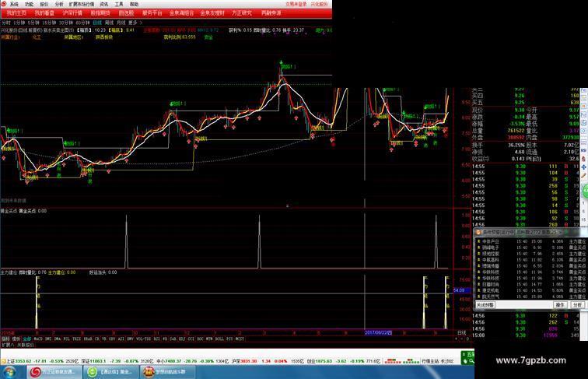Viewport: 588px width, 379px height.
Task: Open the 系统 menu
Action: (14, 4)
